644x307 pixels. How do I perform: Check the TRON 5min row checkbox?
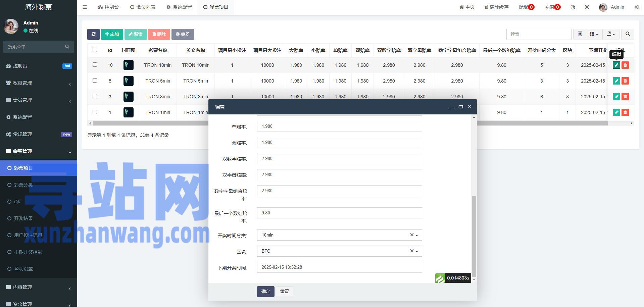pos(95,81)
